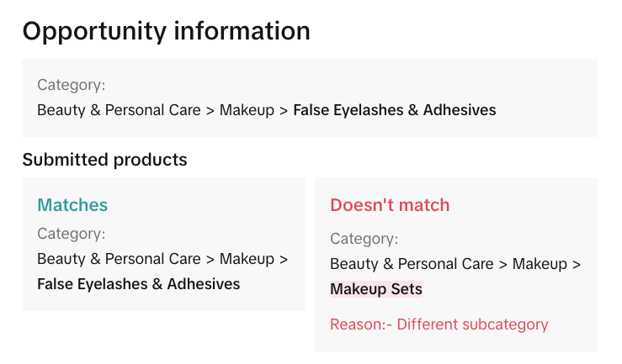Screen dimensions: 622x364
Task: Click Category label in Doesn't match card
Action: click(x=364, y=239)
